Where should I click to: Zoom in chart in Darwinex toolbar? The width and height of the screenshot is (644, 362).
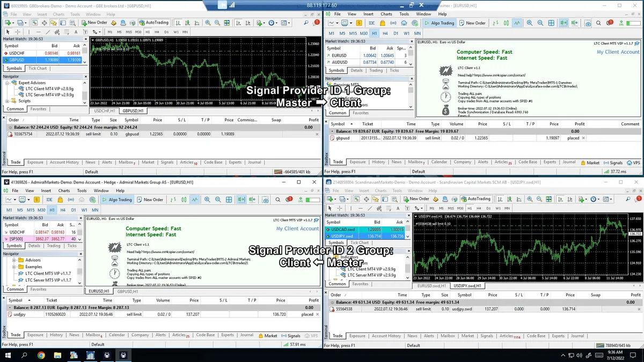529,23
